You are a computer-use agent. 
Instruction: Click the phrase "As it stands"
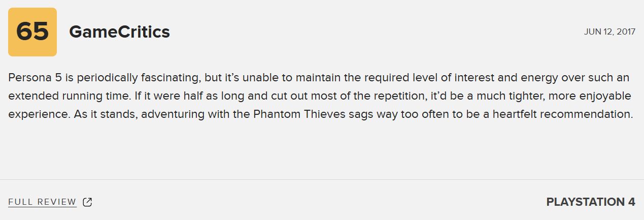[x=105, y=114]
